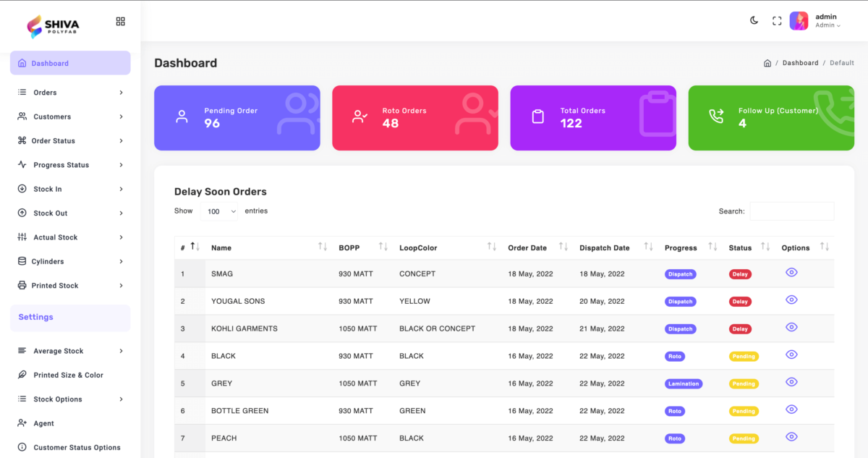Toggle dark mode with the moon icon
The height and width of the screenshot is (458, 868).
pos(754,21)
